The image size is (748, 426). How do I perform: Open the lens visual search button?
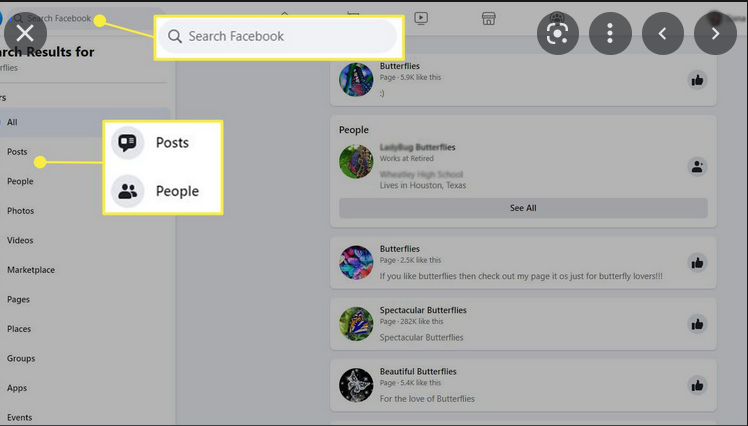point(558,33)
